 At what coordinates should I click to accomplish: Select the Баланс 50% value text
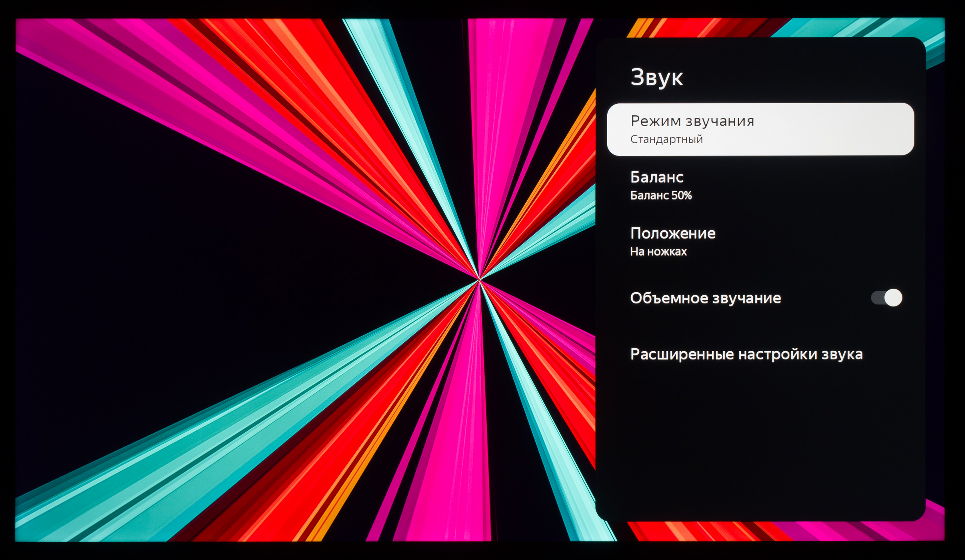click(x=660, y=196)
